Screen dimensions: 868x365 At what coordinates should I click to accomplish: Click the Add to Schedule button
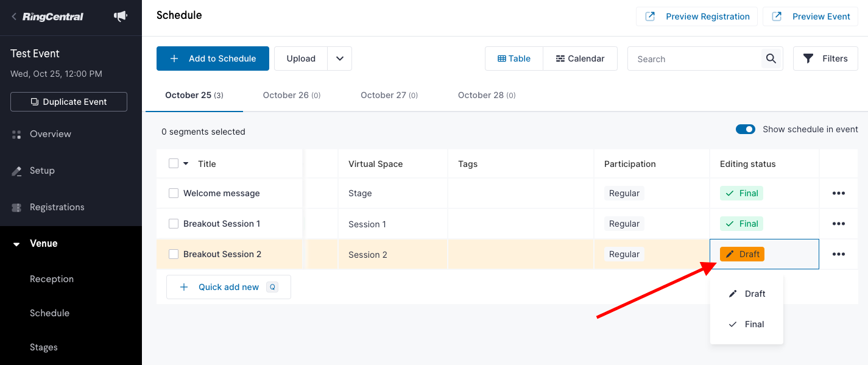tap(213, 58)
